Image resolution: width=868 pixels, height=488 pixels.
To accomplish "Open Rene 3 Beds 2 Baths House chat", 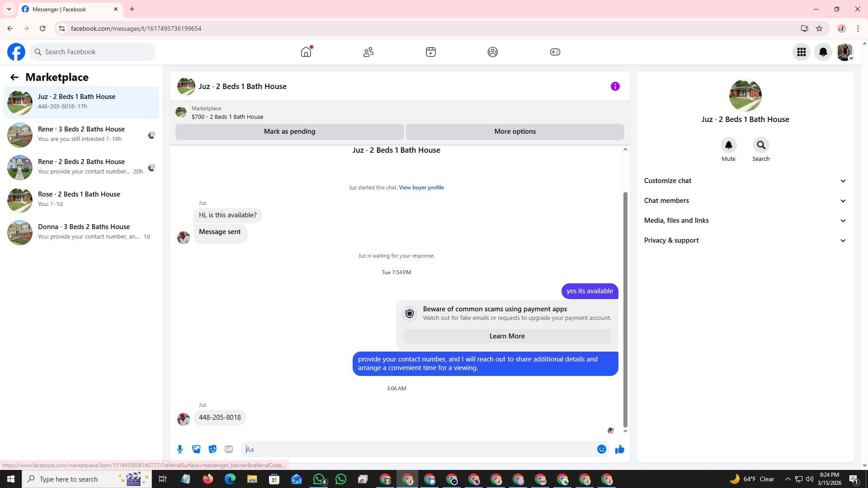I will (x=81, y=135).
